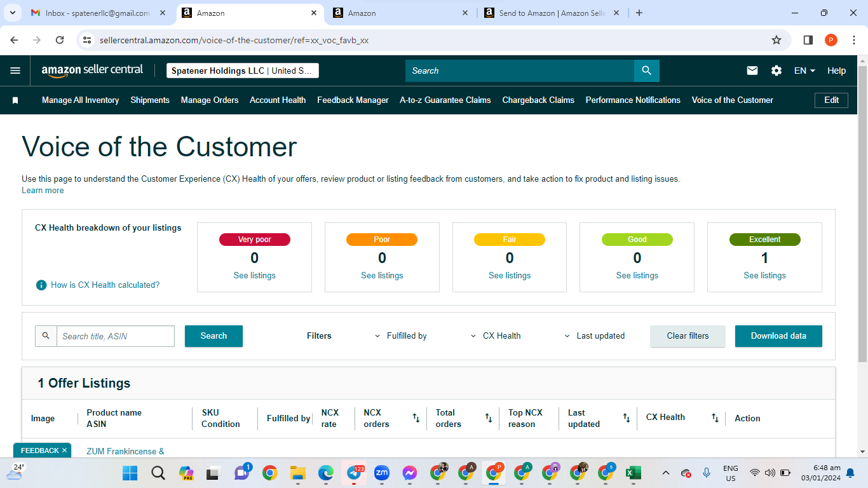Open Telegram from the taskbar
The image size is (868, 488).
click(354, 473)
